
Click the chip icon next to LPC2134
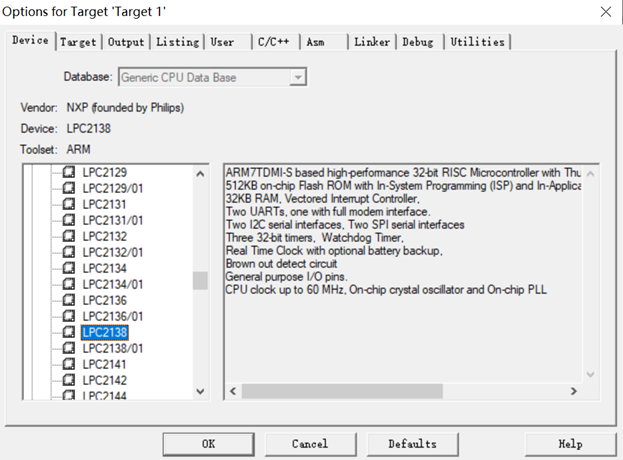click(x=69, y=268)
